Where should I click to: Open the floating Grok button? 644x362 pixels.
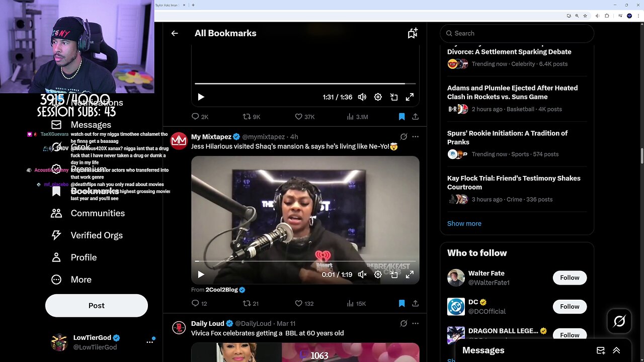click(x=619, y=321)
